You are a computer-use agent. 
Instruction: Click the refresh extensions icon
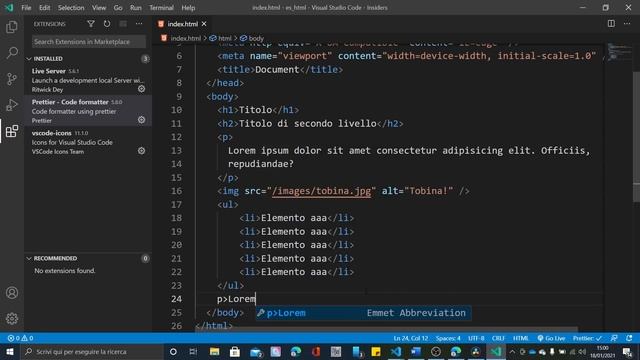click(107, 24)
